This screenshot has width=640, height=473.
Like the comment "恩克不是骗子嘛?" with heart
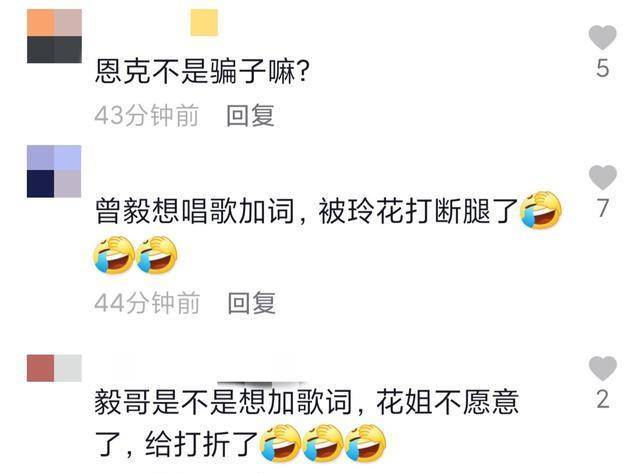pos(602,37)
